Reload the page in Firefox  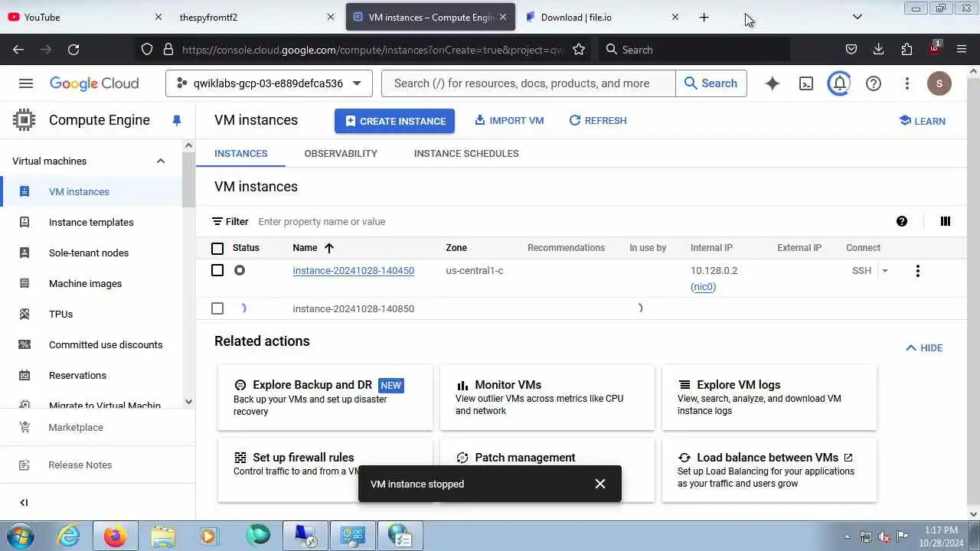73,49
